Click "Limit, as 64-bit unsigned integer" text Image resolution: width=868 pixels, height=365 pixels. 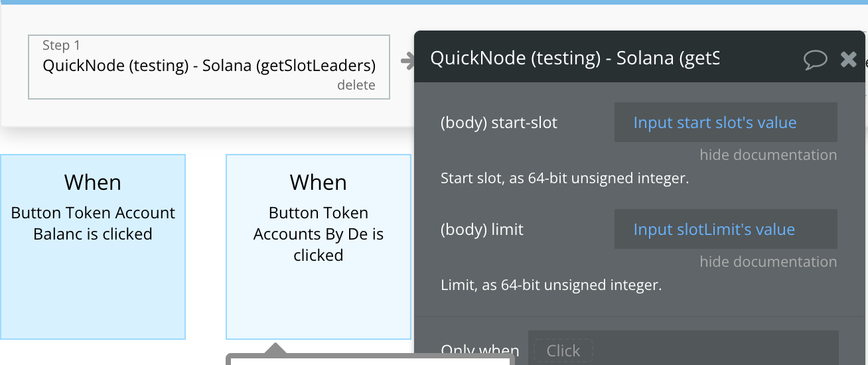click(x=551, y=285)
